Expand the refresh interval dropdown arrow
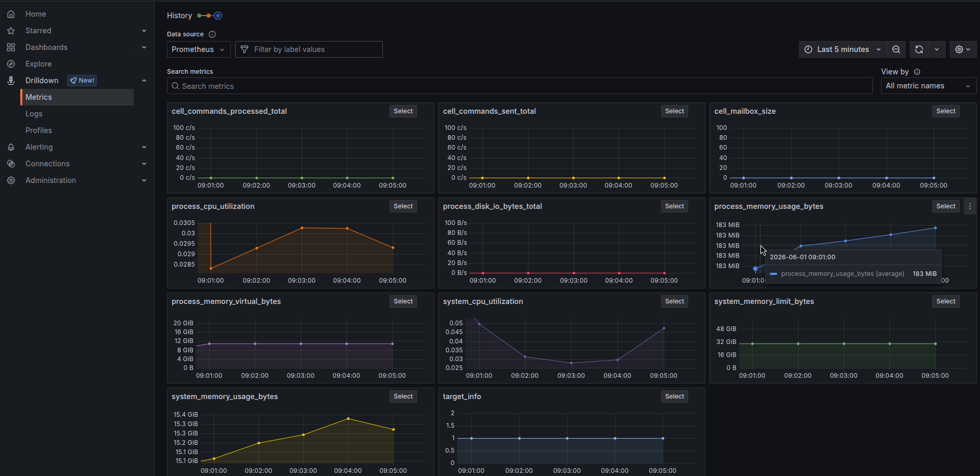 pos(937,49)
